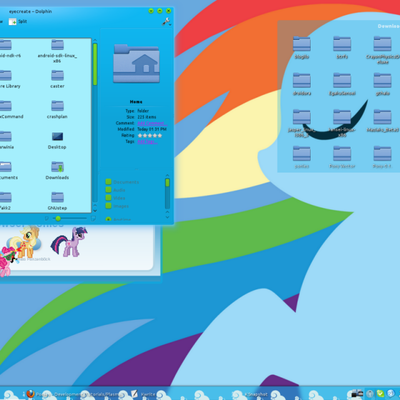Open the jasper_linux folder on desktop widget
The width and height of the screenshot is (400, 400).
302,123
